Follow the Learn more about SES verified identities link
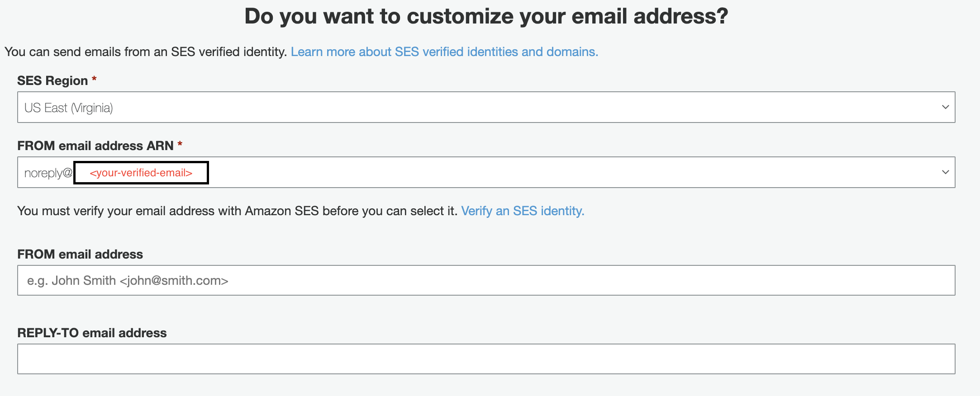The height and width of the screenshot is (396, 980). click(x=444, y=52)
